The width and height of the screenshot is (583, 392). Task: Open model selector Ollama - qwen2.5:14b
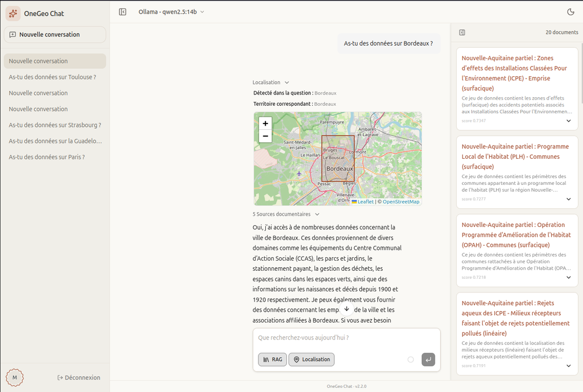click(x=171, y=12)
